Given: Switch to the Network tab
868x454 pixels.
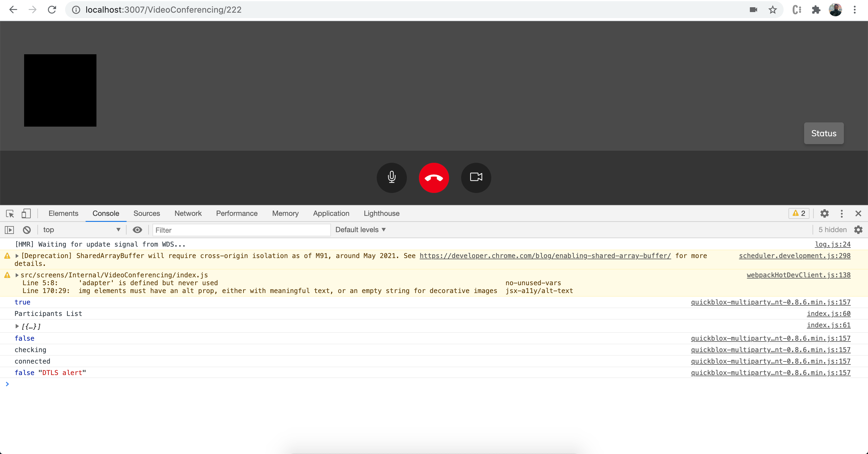Looking at the screenshot, I should (188, 213).
